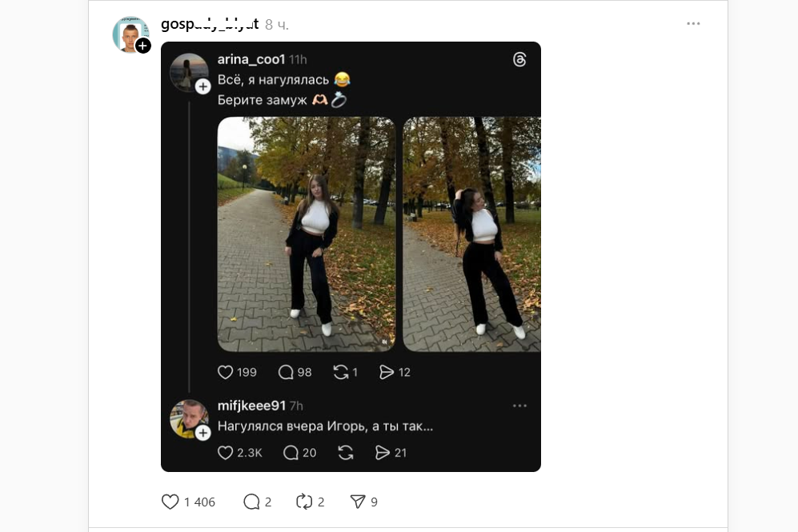Open the post author's username link

click(210, 24)
